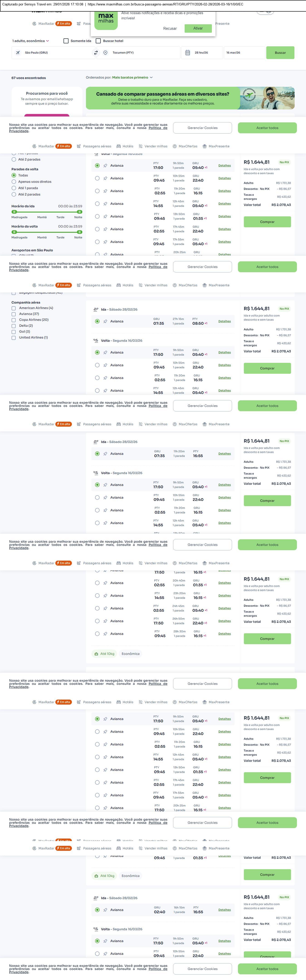Click takeoff icon above the 11h 20m outbound flight
The height and width of the screenshot is (980, 306).
pyautogui.click(x=96, y=442)
